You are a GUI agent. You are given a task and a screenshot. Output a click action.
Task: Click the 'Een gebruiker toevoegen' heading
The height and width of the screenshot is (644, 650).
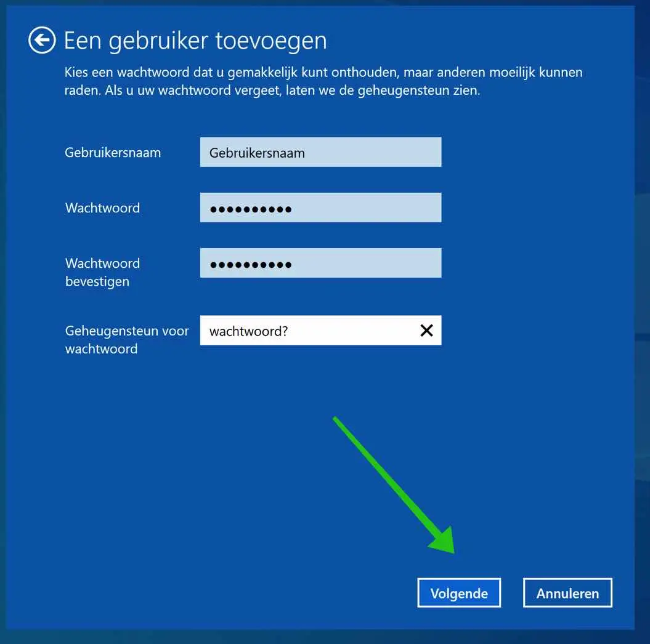(195, 41)
